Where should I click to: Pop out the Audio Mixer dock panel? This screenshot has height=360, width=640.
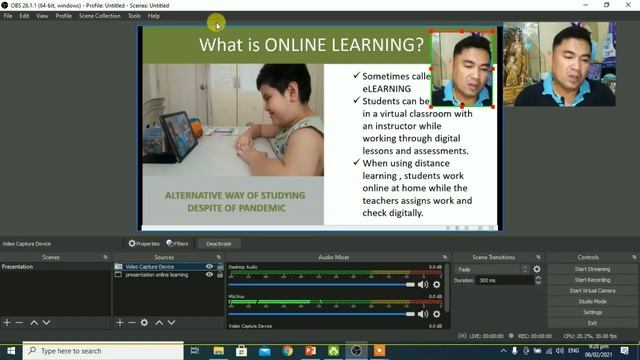click(x=445, y=257)
